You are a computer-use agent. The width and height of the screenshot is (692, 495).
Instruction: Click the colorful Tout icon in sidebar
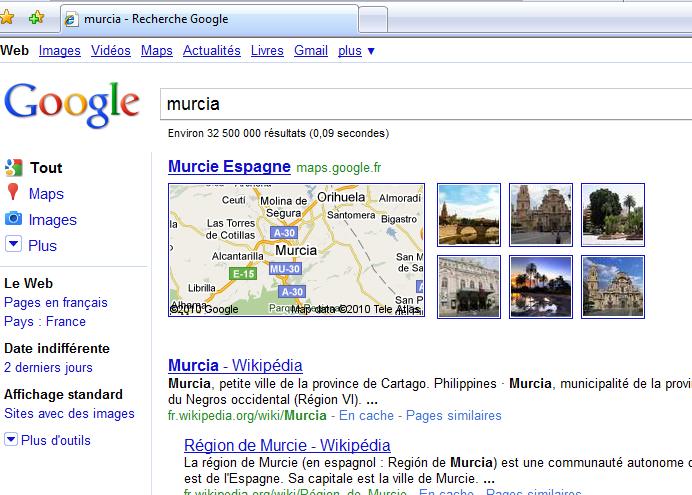click(x=13, y=168)
